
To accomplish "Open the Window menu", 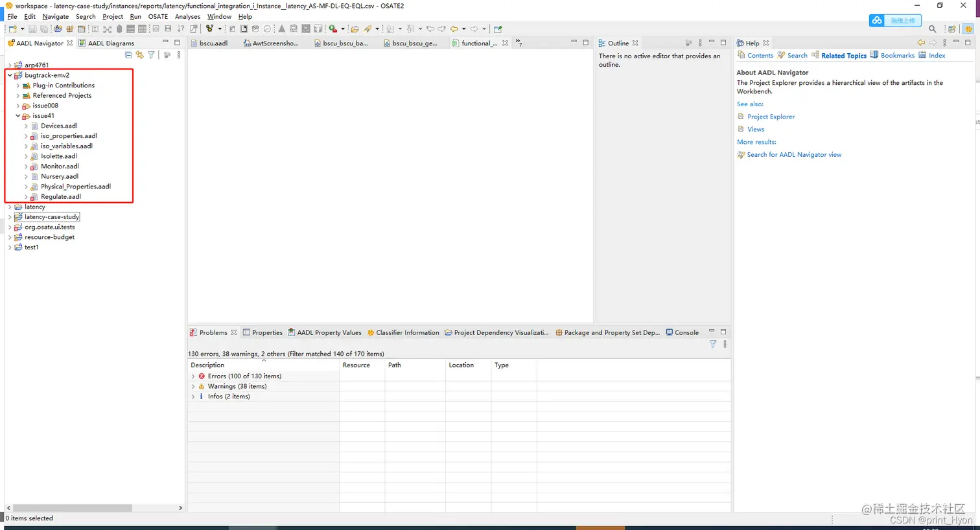I will [x=219, y=16].
